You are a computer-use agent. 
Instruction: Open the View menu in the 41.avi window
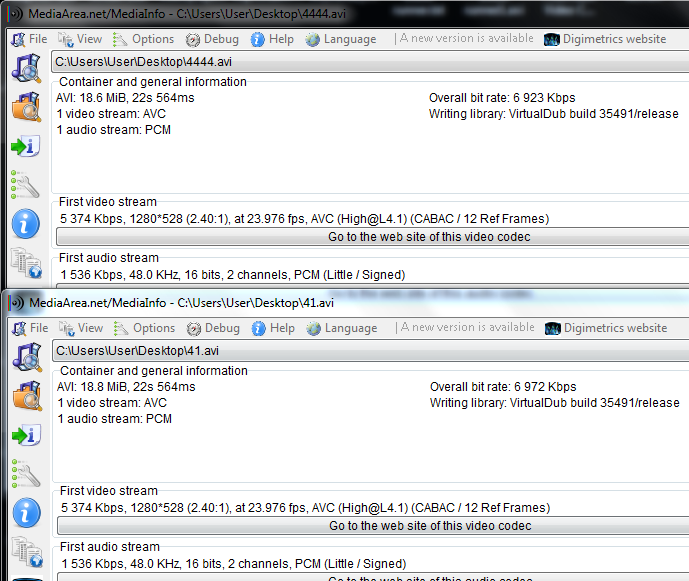pos(80,328)
